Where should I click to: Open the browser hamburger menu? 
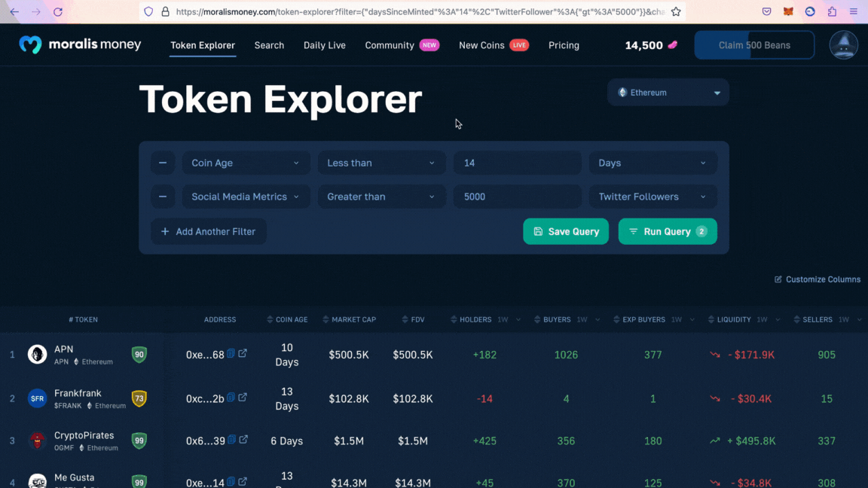tap(854, 11)
